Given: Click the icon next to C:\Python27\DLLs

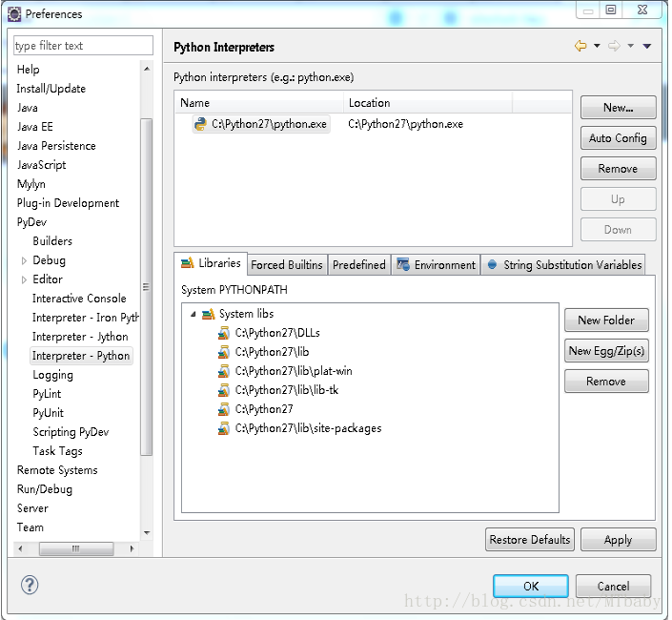Looking at the screenshot, I should [x=224, y=333].
